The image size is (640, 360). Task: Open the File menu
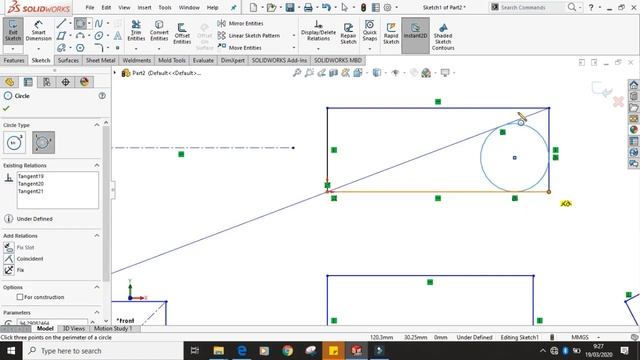tap(90, 7)
